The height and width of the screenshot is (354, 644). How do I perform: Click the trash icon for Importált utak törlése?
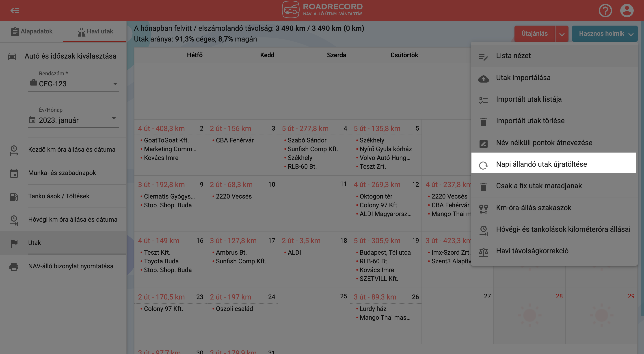pyautogui.click(x=483, y=122)
